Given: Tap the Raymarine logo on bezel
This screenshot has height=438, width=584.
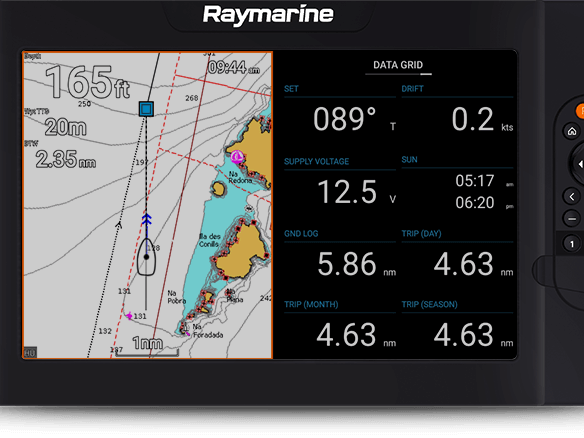Looking at the screenshot, I should pos(268,15).
